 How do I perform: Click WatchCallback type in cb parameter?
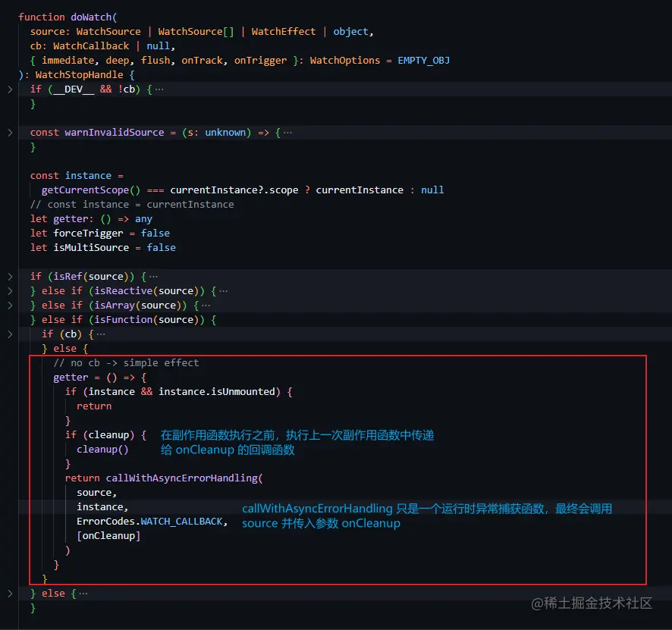91,45
